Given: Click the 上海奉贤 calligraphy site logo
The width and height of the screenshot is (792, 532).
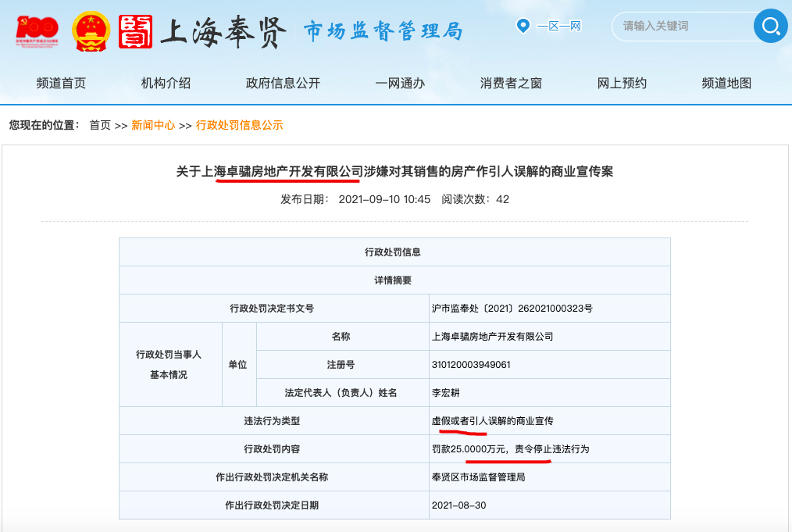Looking at the screenshot, I should [x=221, y=27].
